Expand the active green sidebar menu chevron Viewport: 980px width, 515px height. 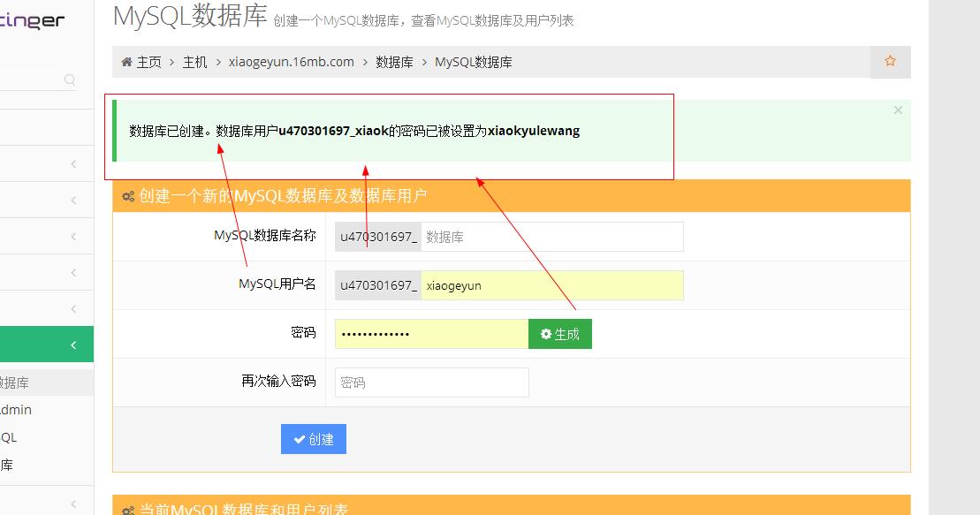[x=73, y=345]
